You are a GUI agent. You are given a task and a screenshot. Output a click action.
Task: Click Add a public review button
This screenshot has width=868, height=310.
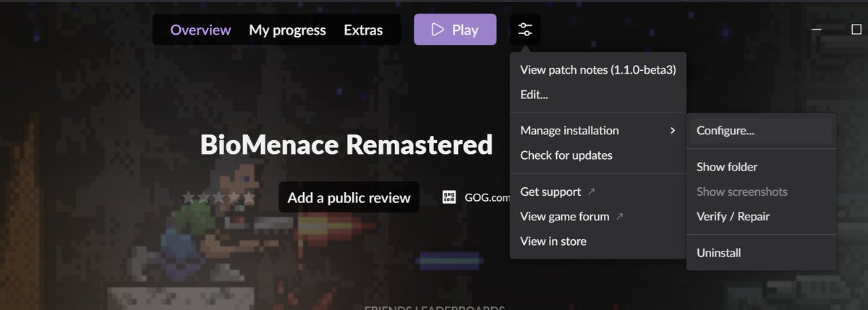(349, 197)
